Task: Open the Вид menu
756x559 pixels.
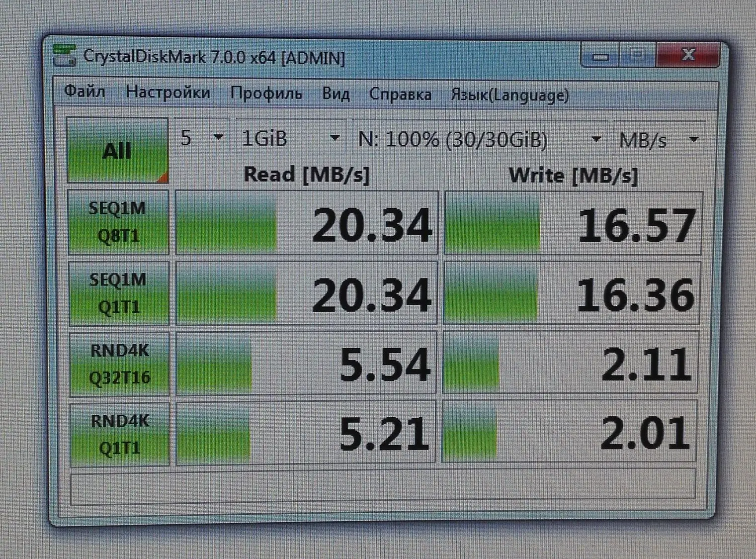Action: [x=336, y=94]
